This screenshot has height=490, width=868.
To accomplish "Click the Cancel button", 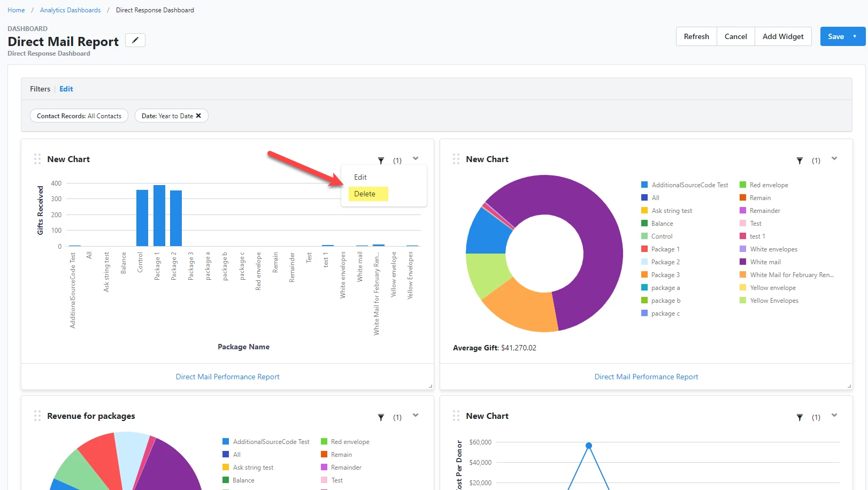I will click(x=736, y=36).
